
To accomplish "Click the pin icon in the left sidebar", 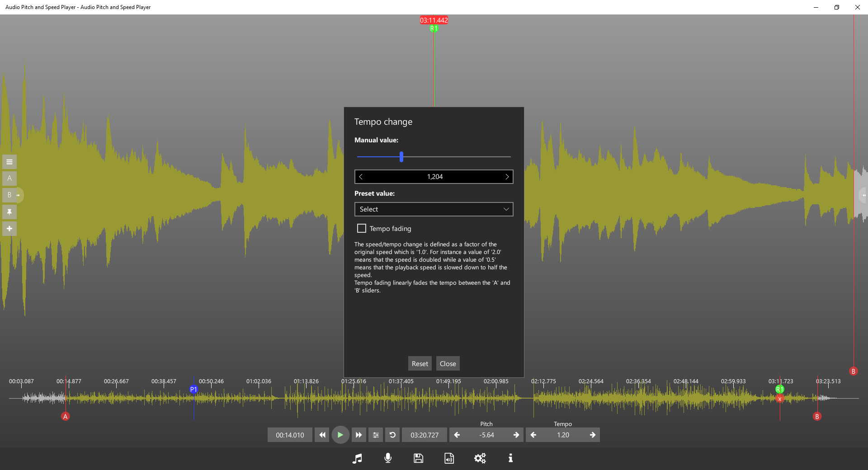I will pos(9,212).
